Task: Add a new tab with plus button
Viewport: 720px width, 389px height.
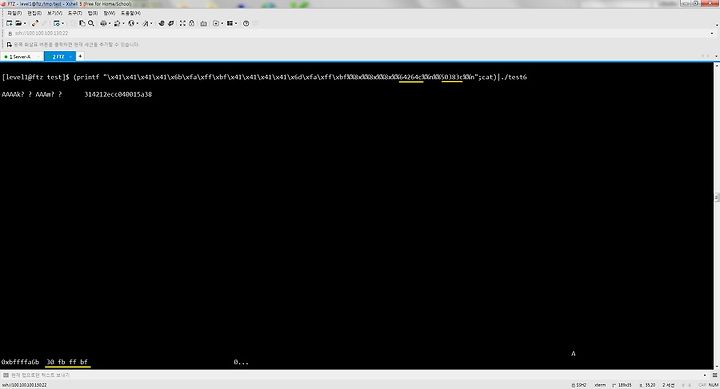Action: 80,56
